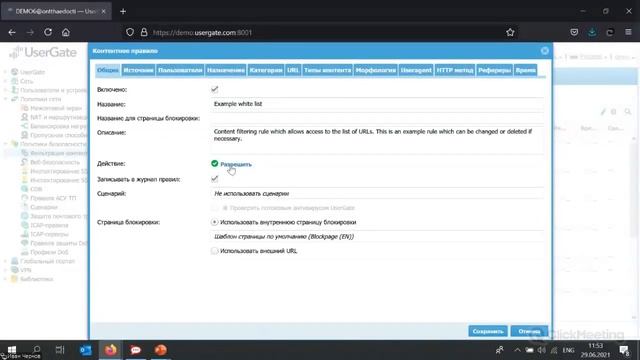This screenshot has height=360, width=640.
Task: Click the volume icon in the tray
Action: tap(542, 350)
